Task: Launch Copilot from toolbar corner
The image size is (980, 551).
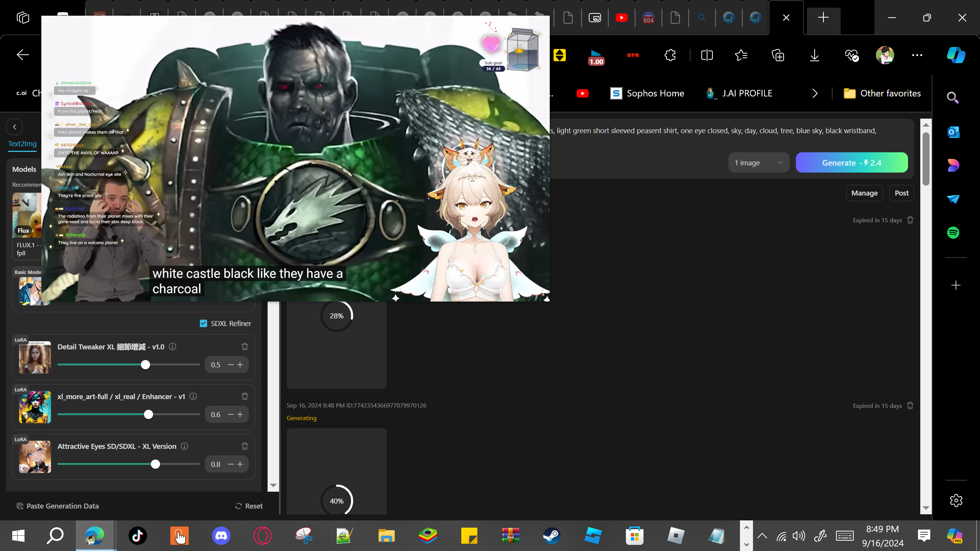Action: pos(956,55)
